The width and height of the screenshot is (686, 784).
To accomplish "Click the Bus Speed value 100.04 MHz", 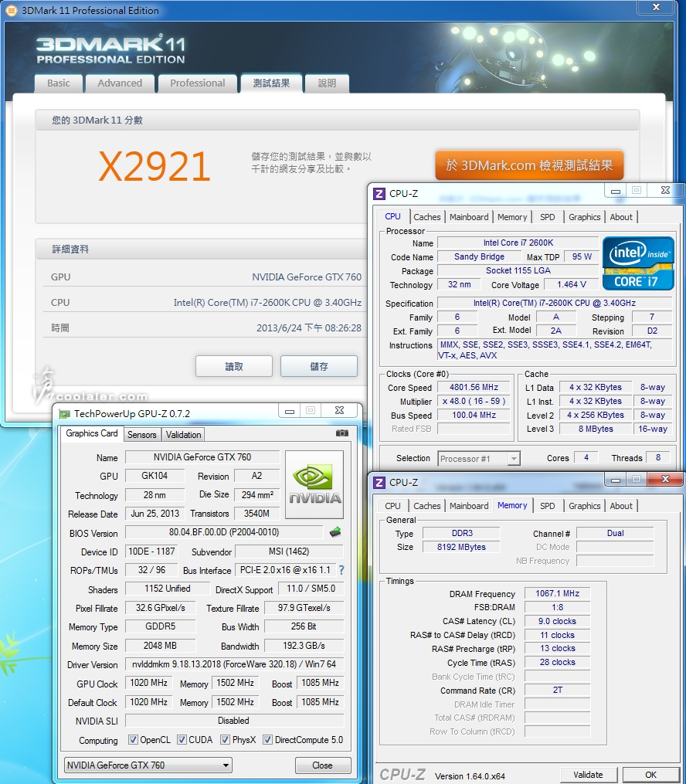I will [x=474, y=415].
